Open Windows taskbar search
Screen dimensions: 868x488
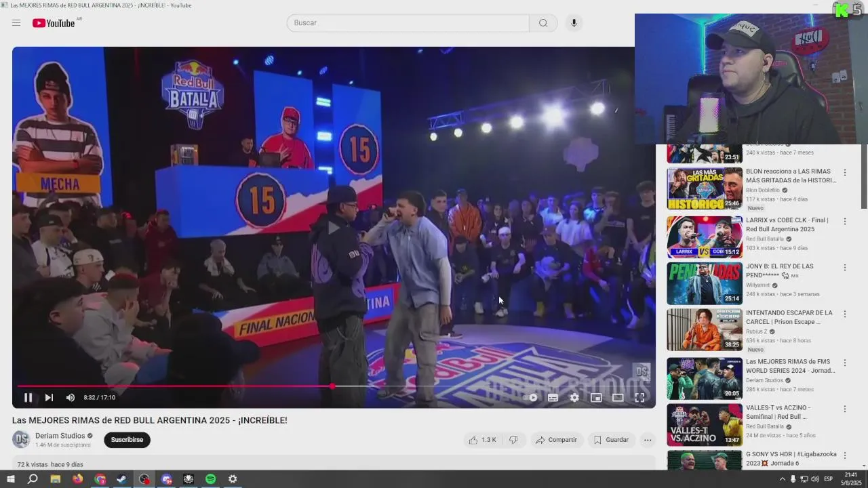[x=33, y=479]
